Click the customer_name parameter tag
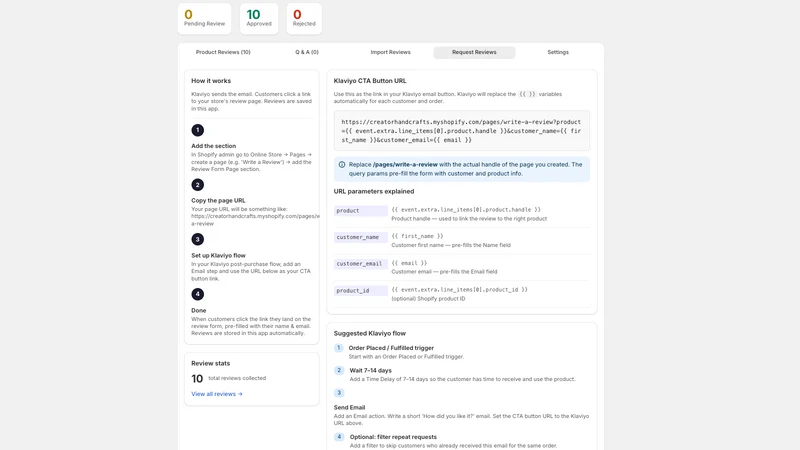 click(x=361, y=237)
